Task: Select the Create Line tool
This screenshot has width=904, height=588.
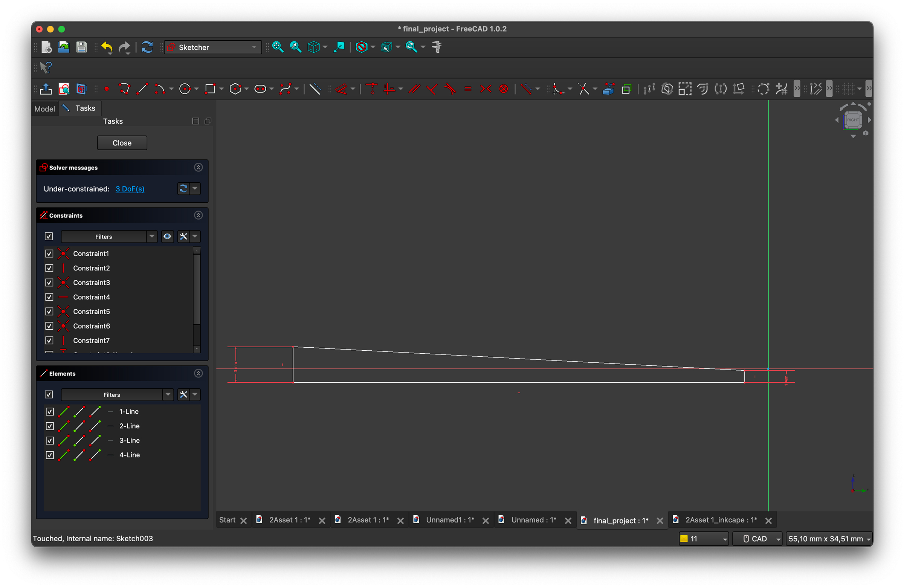Action: pos(142,89)
